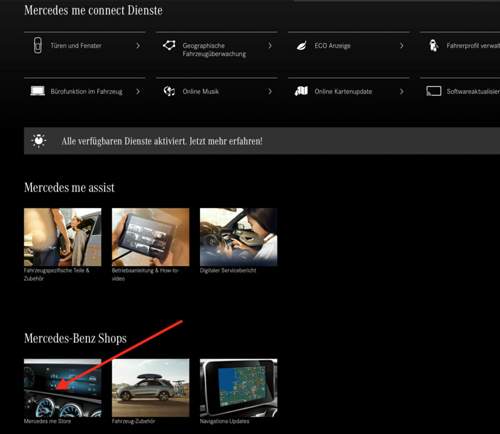Click the Fahrerprofil driver icon
Viewport: 500px width, 434px height.
click(433, 46)
